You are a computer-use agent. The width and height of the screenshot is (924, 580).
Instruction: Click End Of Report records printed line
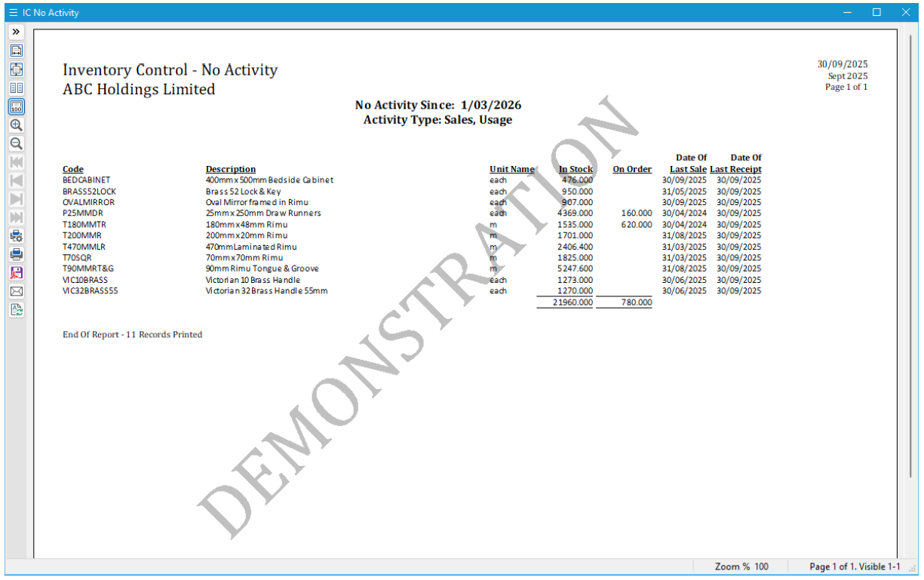coord(133,335)
